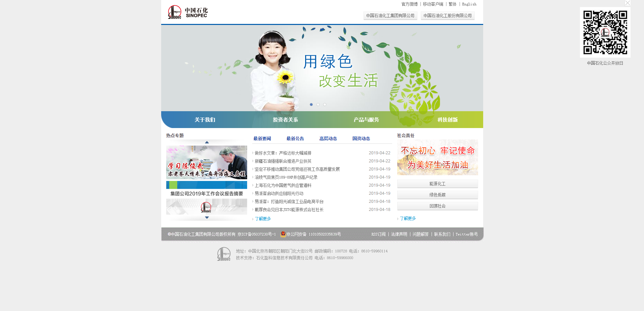Open news 坚定不移推动集团公司党组巡视工作高质量发展

297,169
